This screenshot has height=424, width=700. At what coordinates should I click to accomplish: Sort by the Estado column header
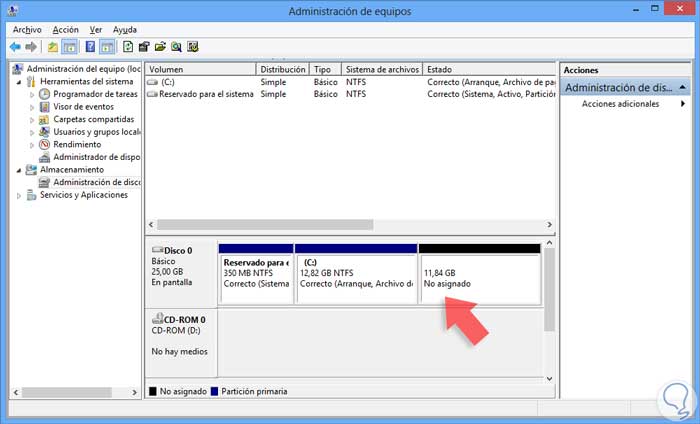(x=489, y=69)
